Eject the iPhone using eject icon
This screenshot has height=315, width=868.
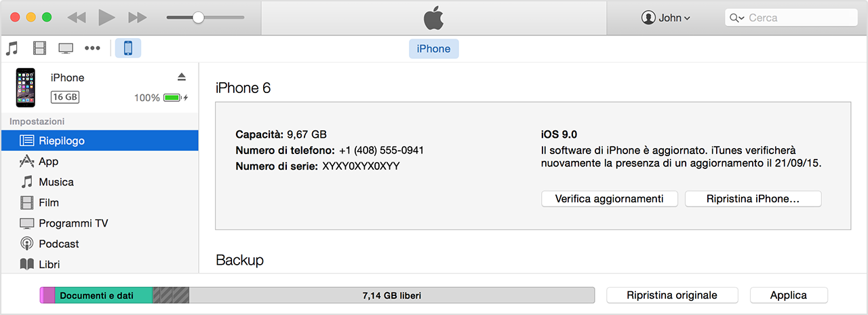tap(181, 77)
